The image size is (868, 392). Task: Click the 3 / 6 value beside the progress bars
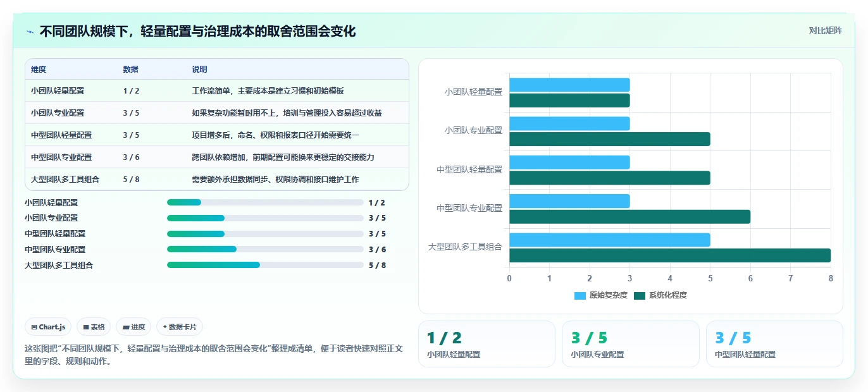tap(377, 250)
